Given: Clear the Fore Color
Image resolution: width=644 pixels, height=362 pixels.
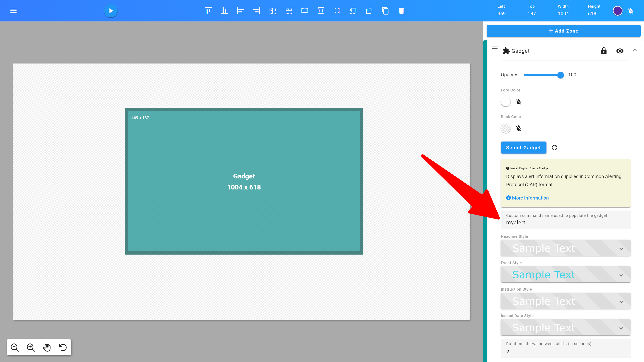Looking at the screenshot, I should (519, 102).
